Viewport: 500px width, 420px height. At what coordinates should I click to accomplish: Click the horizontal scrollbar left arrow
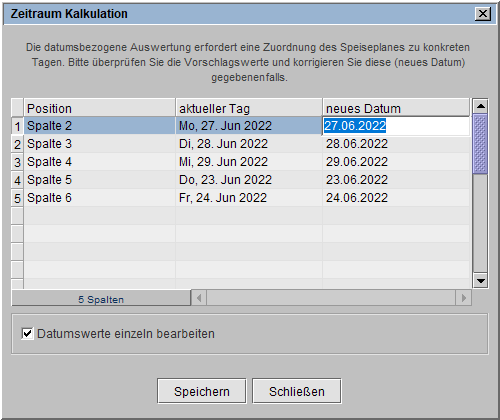pos(199,298)
